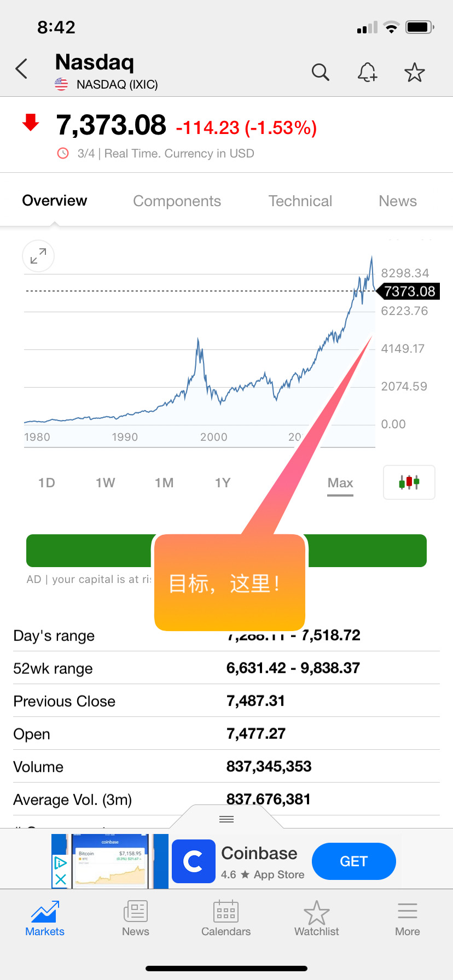
Task: Select the 1W chart timeframe
Action: click(x=105, y=483)
